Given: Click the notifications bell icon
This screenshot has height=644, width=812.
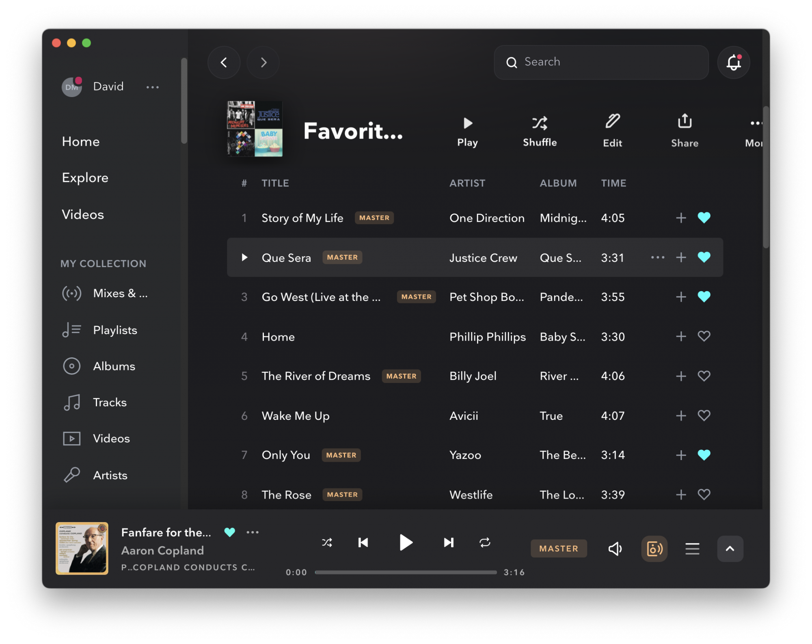Looking at the screenshot, I should [x=733, y=62].
